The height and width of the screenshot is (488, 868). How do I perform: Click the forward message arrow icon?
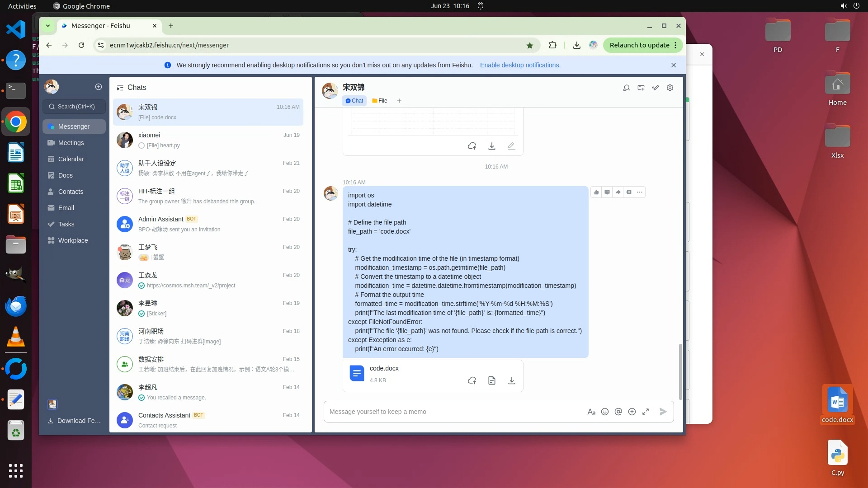click(x=618, y=192)
